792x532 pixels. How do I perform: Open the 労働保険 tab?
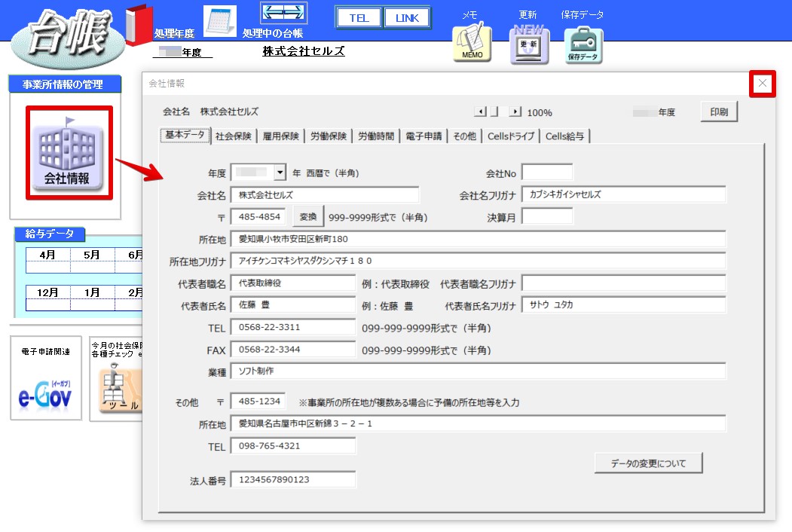(329, 136)
